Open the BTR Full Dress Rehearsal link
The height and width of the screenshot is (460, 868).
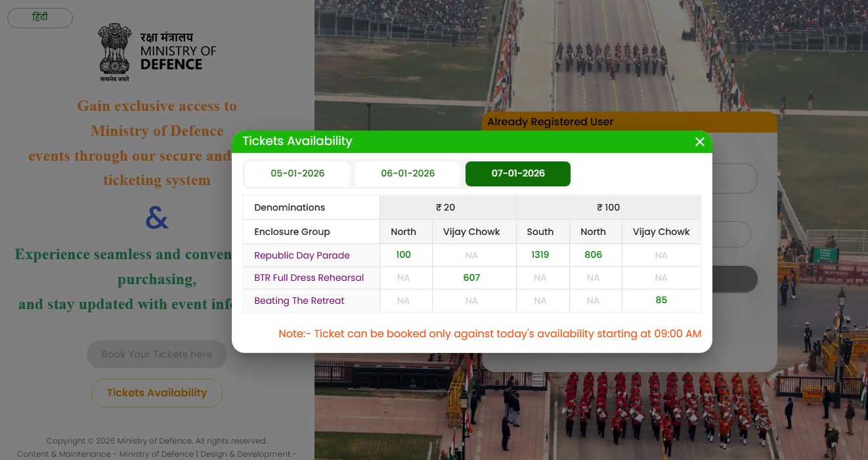point(309,278)
